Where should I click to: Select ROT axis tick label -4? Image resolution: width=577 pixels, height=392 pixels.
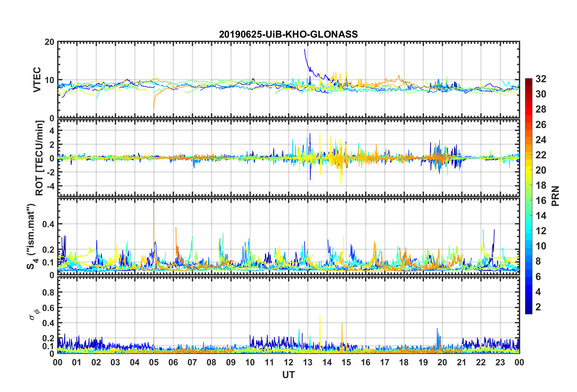coord(50,186)
